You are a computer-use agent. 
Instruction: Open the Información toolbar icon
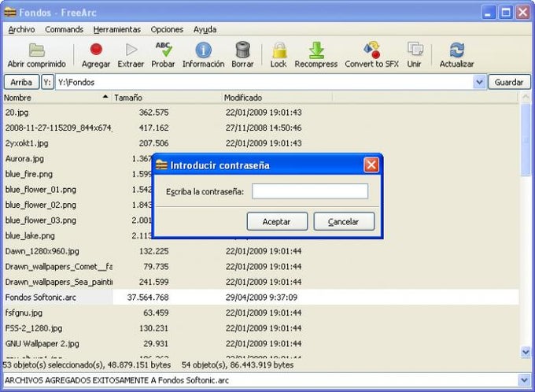click(x=203, y=50)
